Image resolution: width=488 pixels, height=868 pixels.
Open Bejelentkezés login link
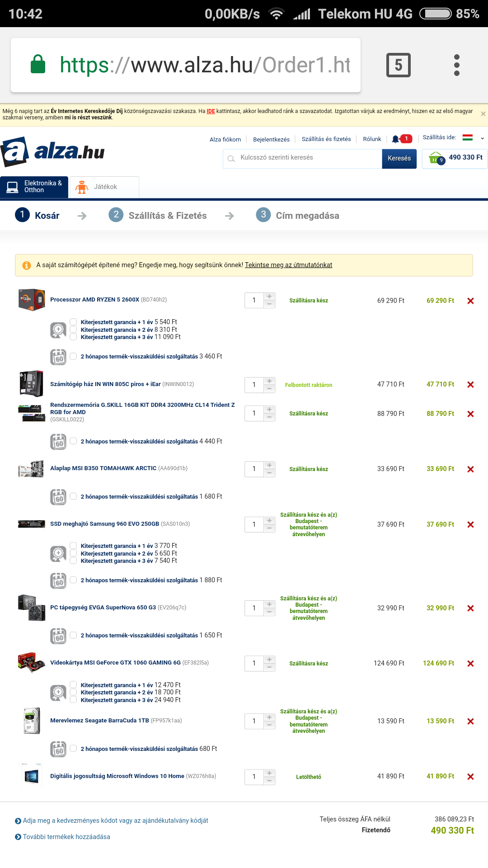click(271, 139)
